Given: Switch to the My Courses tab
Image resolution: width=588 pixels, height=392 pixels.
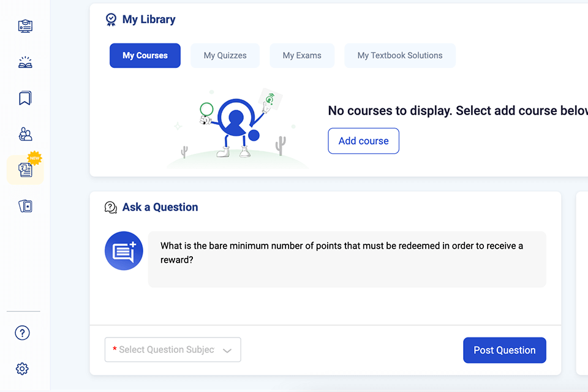Looking at the screenshot, I should tap(145, 55).
